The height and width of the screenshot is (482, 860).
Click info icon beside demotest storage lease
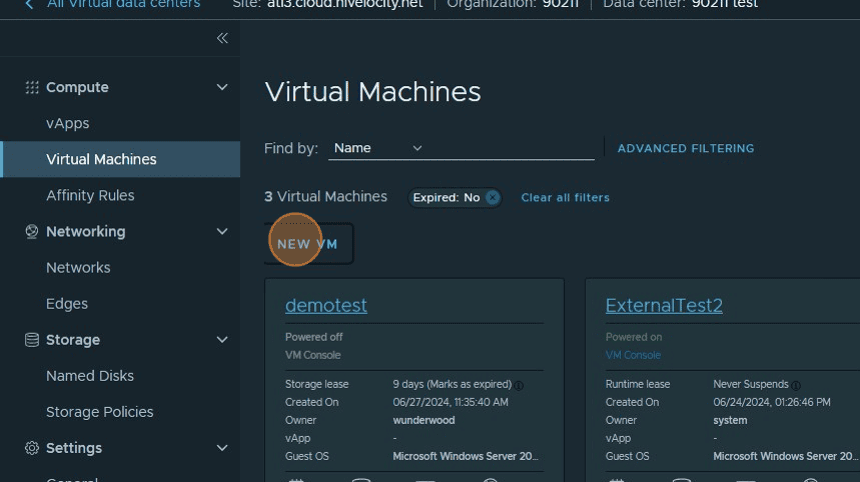[520, 385]
